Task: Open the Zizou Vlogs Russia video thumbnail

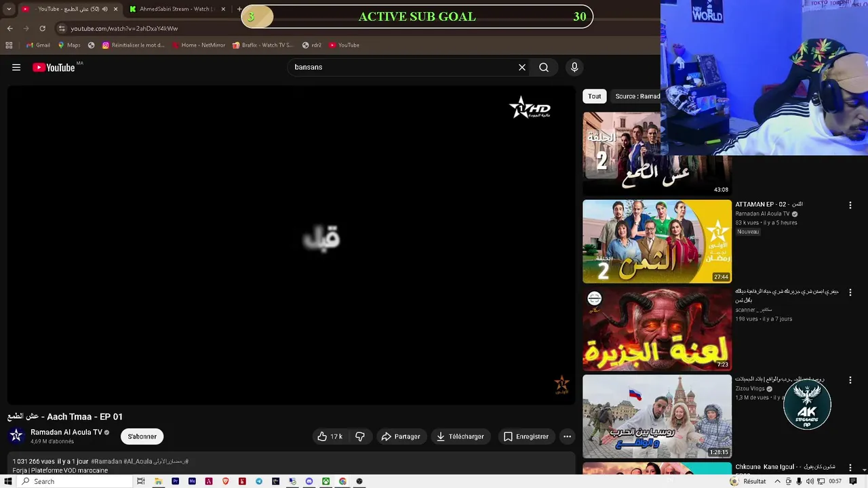Action: [657, 416]
